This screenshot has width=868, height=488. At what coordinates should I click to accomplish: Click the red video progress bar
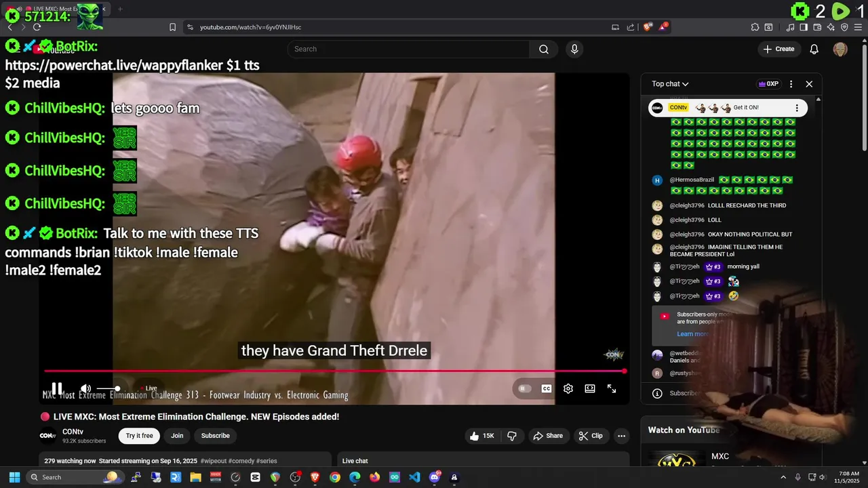[x=335, y=371]
